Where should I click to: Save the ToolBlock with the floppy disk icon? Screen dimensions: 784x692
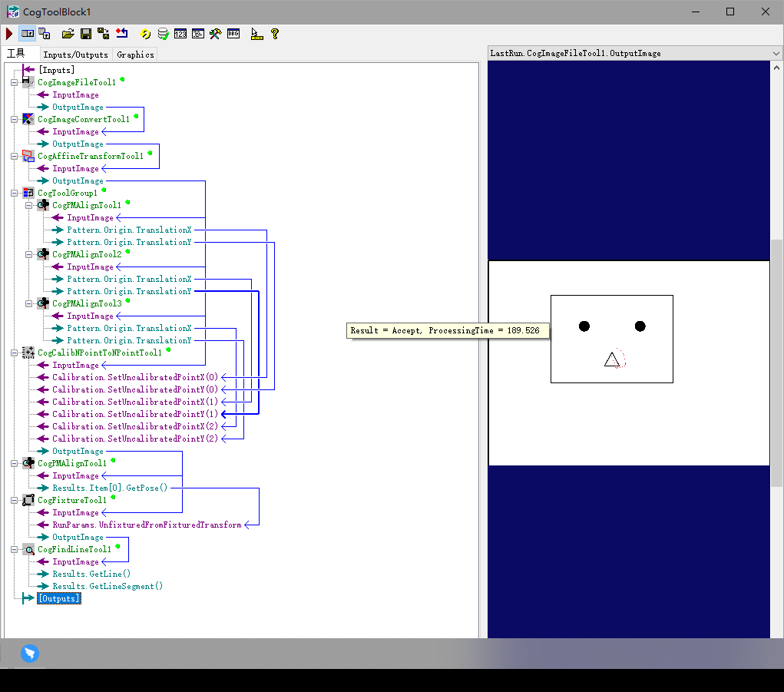86,33
